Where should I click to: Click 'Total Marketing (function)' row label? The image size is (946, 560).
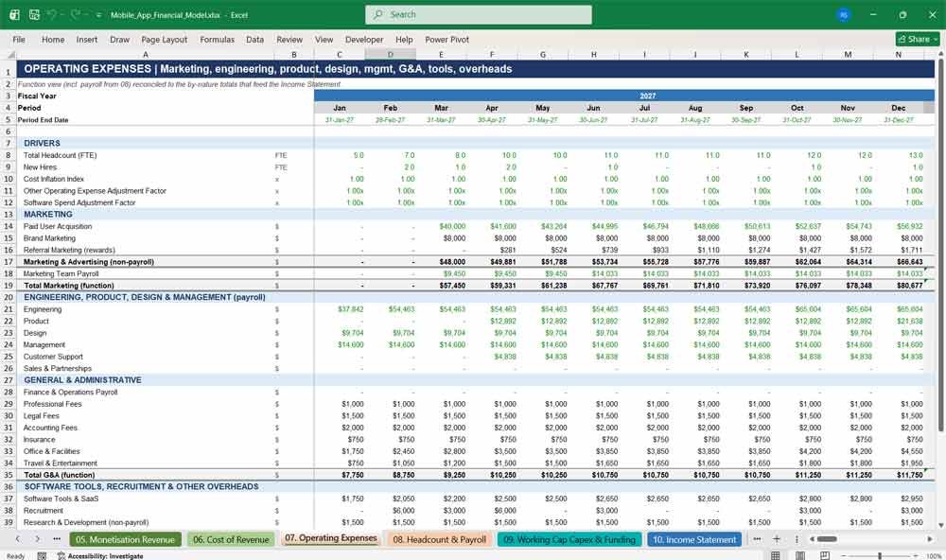click(x=68, y=286)
